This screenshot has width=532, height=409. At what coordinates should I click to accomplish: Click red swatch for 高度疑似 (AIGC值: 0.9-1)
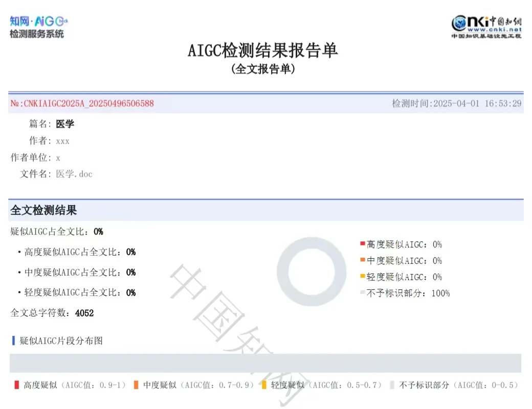coord(16,385)
